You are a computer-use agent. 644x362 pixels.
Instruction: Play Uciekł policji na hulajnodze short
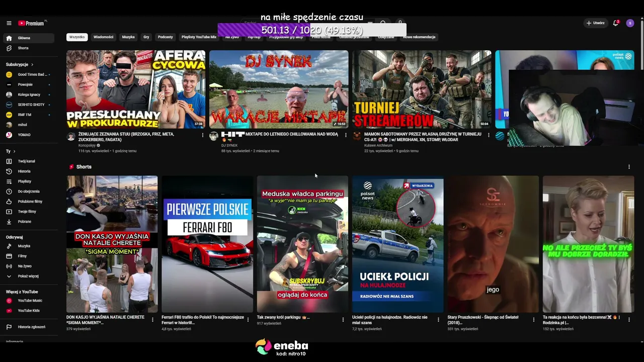[398, 244]
